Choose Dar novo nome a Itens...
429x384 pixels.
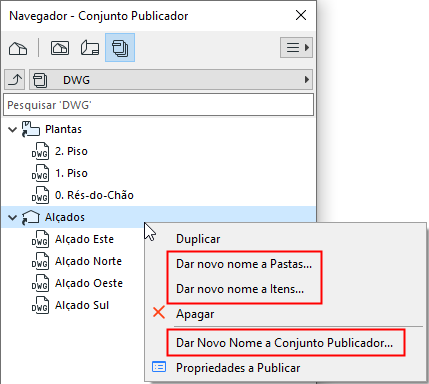pos(240,289)
